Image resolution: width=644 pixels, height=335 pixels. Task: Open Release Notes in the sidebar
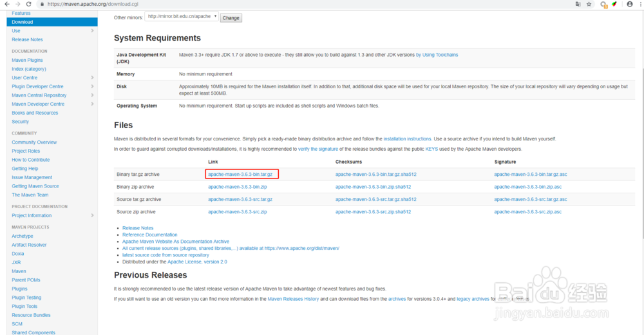pos(27,39)
